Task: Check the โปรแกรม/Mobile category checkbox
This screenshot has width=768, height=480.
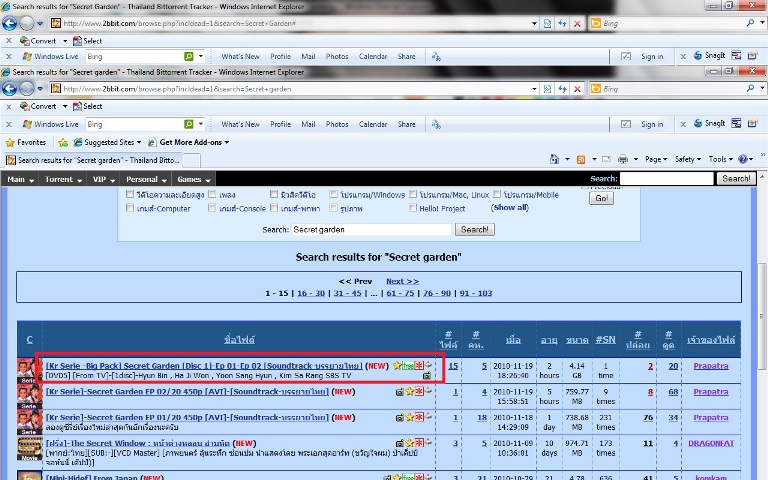Action: click(497, 194)
